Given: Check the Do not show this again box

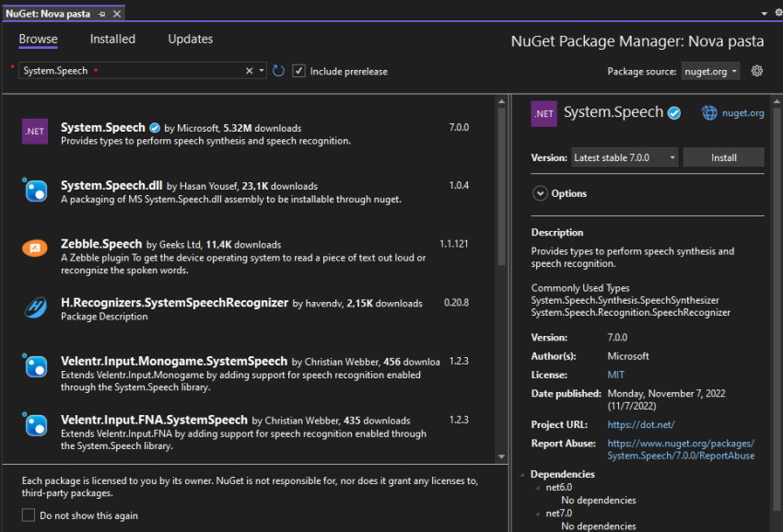Looking at the screenshot, I should click(28, 515).
